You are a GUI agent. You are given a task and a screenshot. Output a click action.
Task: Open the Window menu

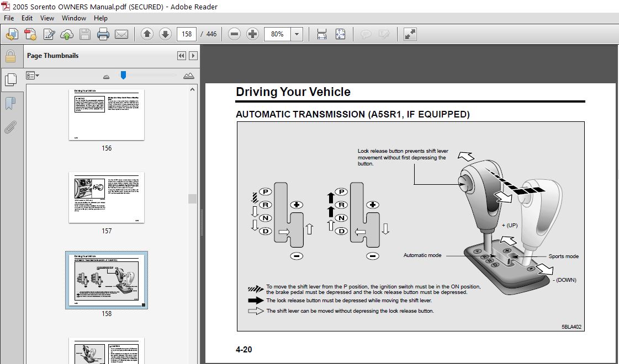click(74, 18)
